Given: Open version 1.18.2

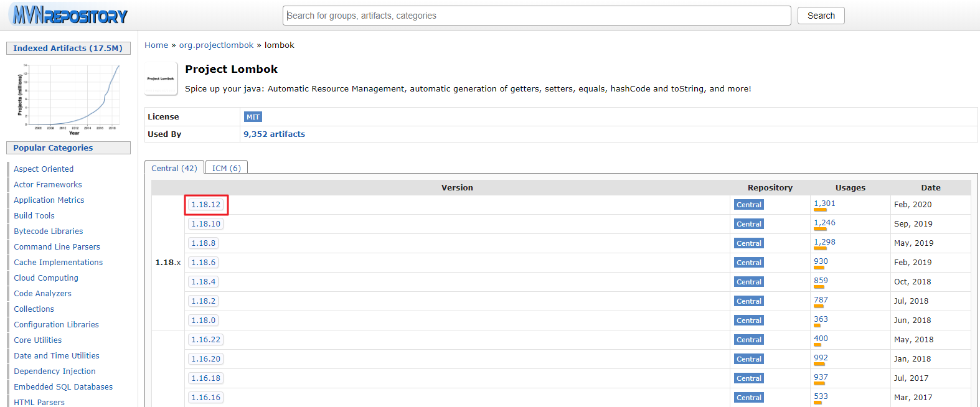Looking at the screenshot, I should pos(204,301).
